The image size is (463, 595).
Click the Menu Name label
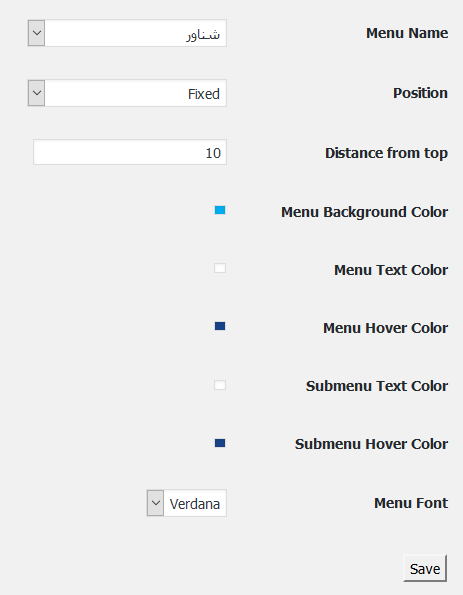pos(407,33)
